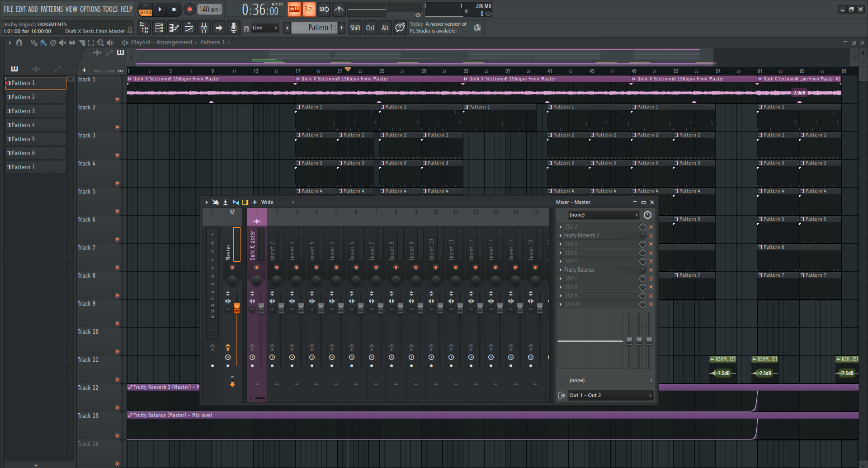Toggle Pat/Song mode switch
This screenshot has height=468, width=868.
[x=145, y=9]
